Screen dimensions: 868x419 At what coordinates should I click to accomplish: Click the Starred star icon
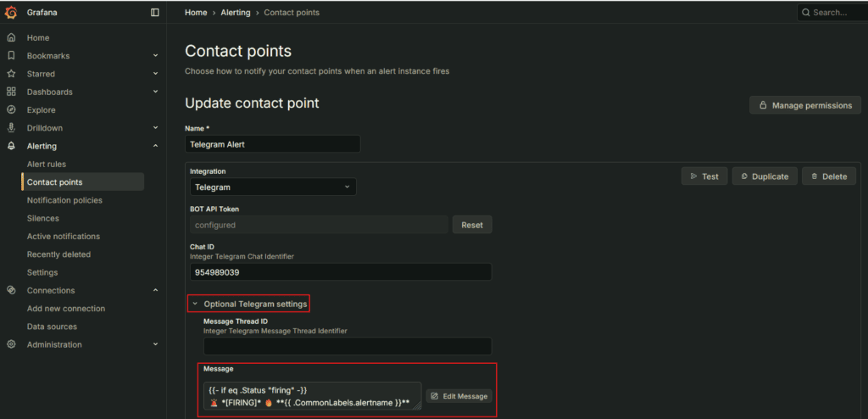(x=11, y=74)
